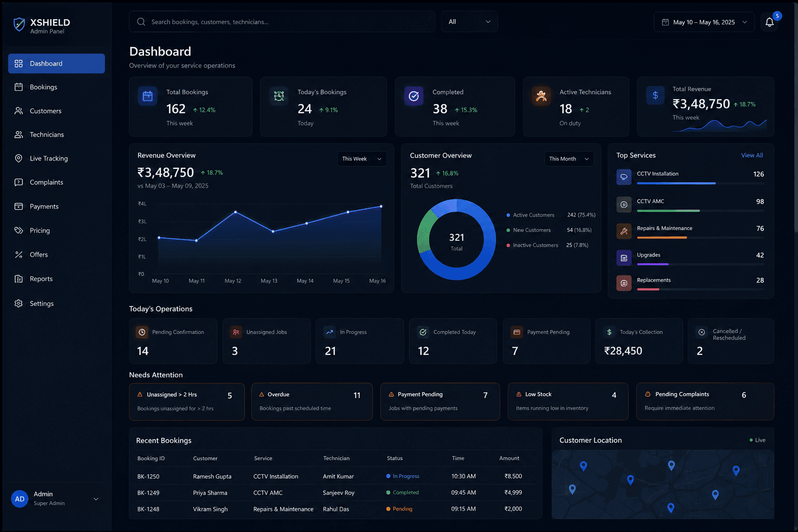Open the This Month customer dropdown

569,159
